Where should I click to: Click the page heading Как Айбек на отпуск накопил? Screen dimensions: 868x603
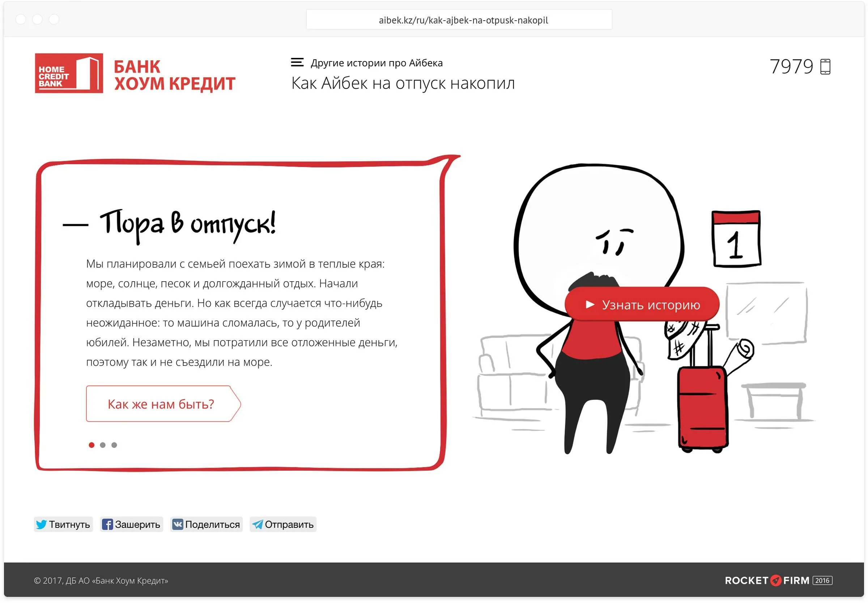(403, 83)
